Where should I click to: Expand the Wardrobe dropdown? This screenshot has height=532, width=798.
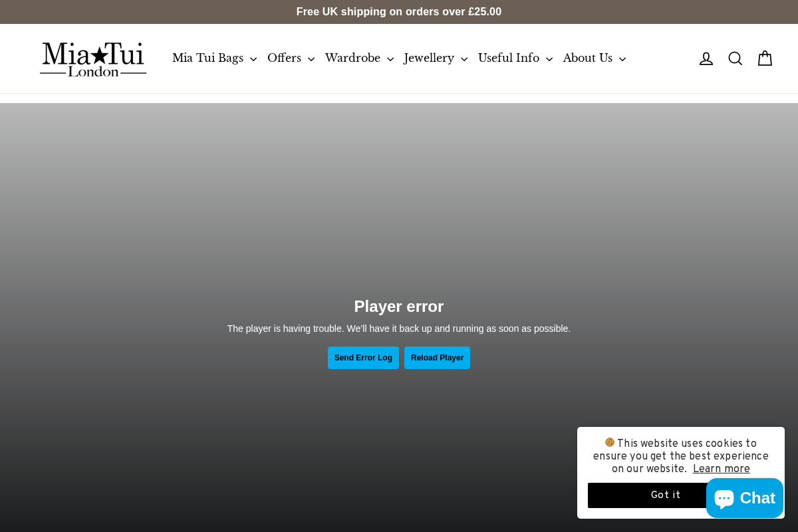(x=390, y=59)
